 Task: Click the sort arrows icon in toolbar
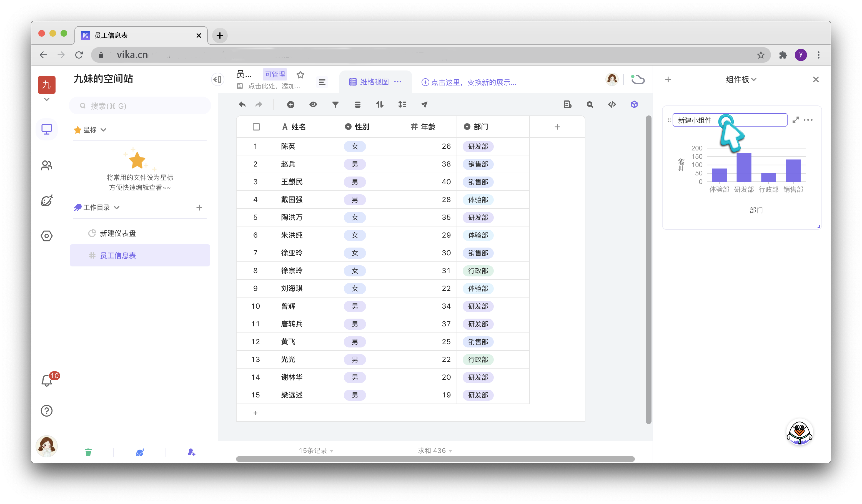pos(380,105)
